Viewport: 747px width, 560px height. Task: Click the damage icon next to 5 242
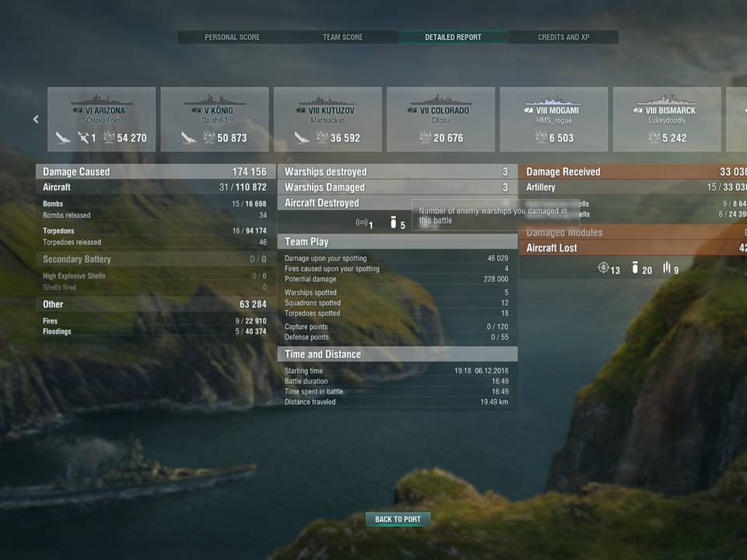point(654,138)
